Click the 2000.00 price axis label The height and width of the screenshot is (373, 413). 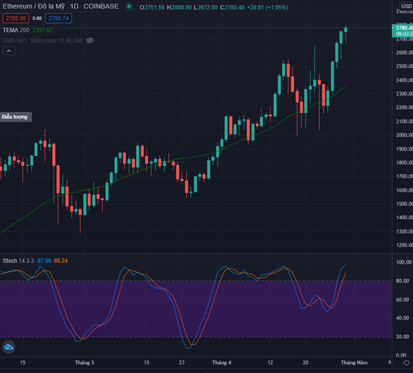[x=404, y=135]
